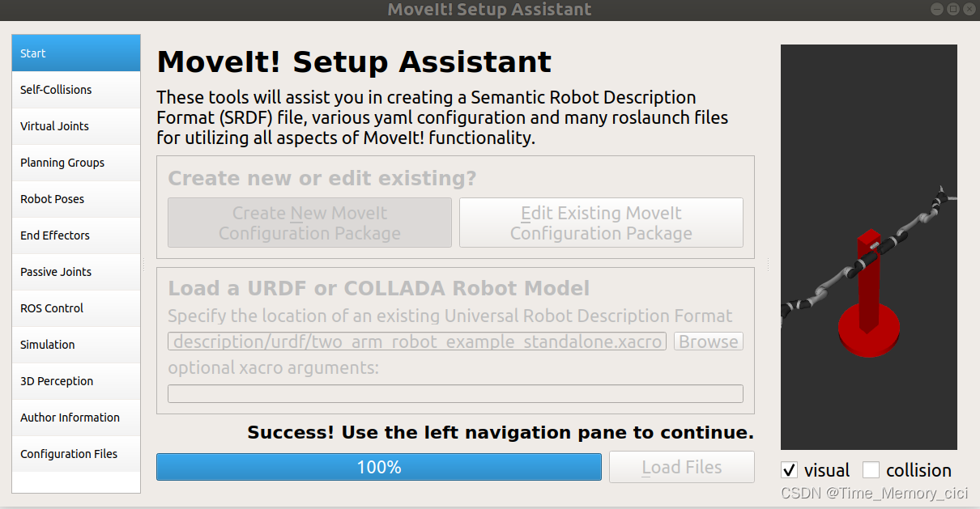Disable the visual checkbox
Image resolution: width=980 pixels, height=509 pixels.
[x=789, y=469]
